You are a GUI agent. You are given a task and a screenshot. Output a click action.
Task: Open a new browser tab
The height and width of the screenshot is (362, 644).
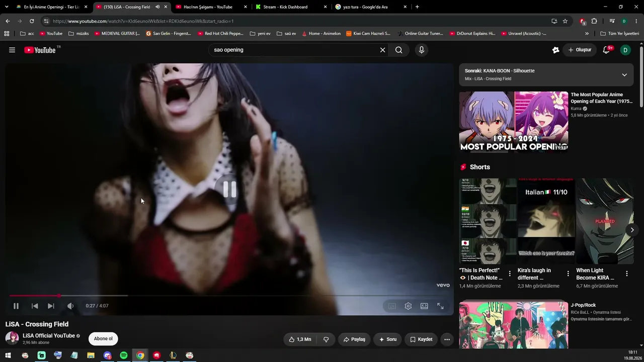[x=417, y=7]
